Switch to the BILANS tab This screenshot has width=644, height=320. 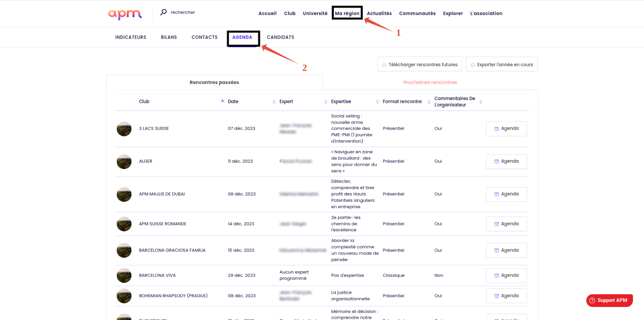[169, 37]
